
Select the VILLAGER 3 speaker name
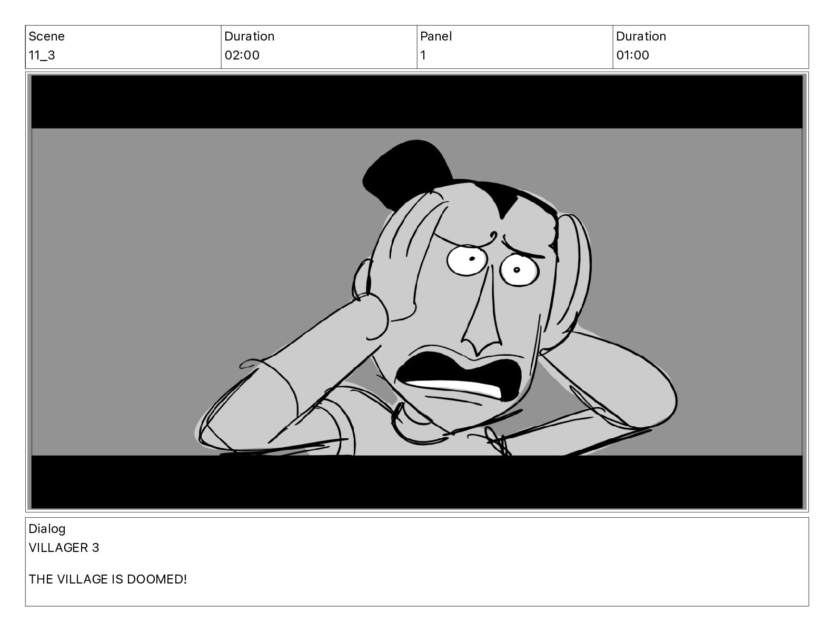[64, 548]
